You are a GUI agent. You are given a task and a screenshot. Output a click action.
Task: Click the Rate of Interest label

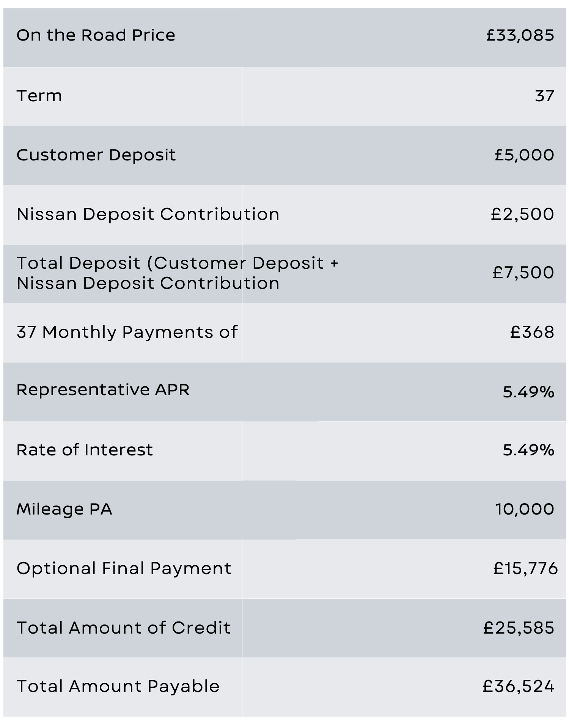[85, 450]
